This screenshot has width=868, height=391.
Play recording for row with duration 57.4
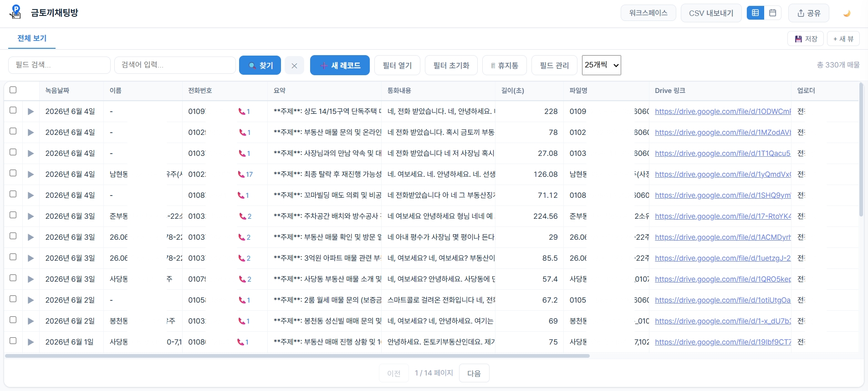pos(31,279)
